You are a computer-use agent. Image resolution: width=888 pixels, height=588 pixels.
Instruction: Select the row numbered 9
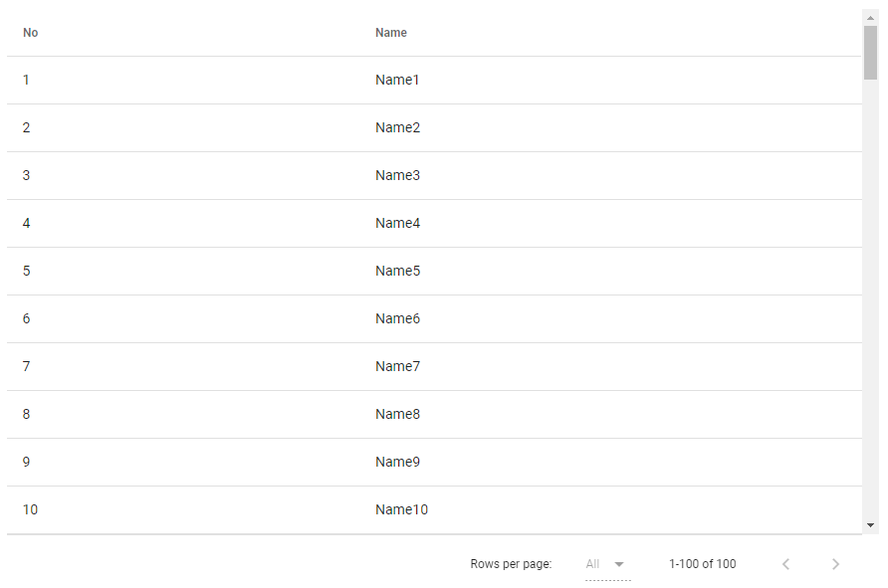tap(27, 462)
